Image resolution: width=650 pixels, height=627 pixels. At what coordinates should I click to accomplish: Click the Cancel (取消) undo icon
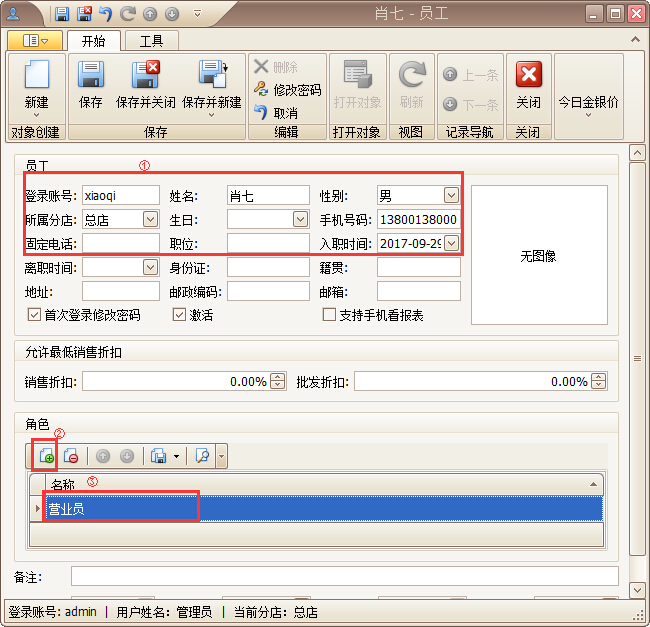point(262,113)
